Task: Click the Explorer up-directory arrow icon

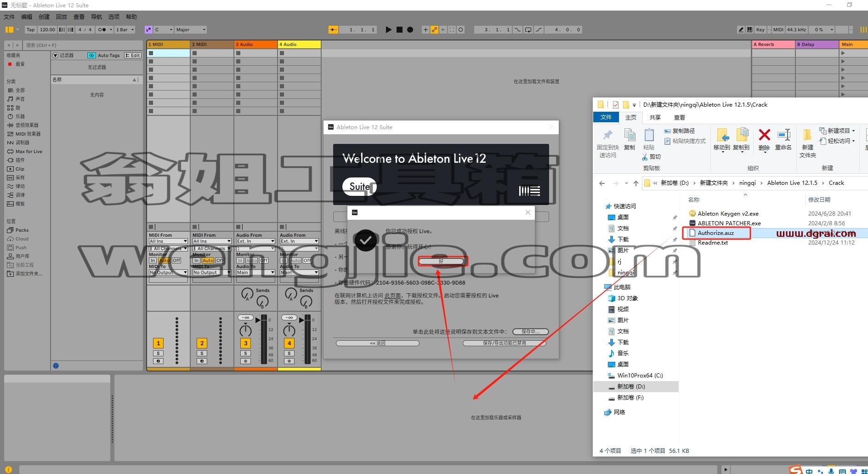Action: pyautogui.click(x=636, y=183)
